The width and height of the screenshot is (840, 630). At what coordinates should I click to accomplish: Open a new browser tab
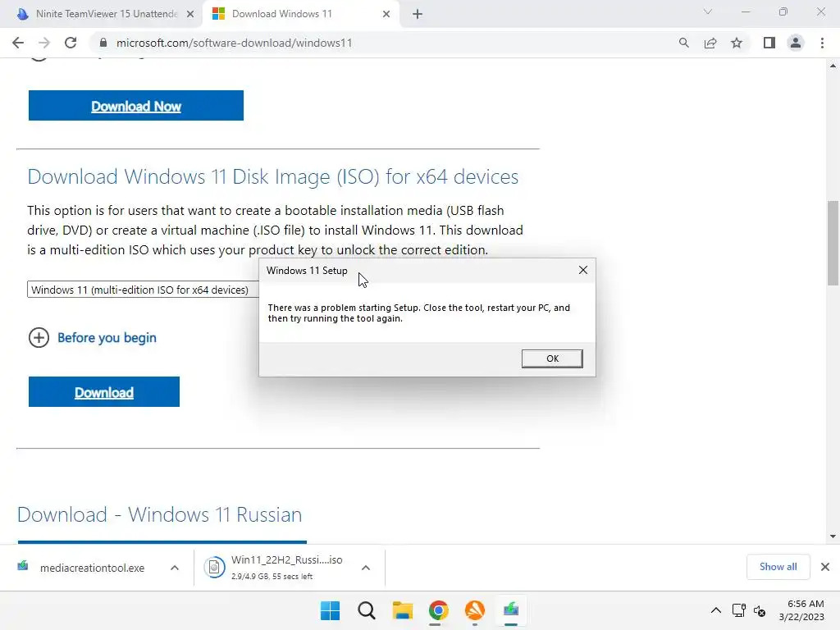(x=418, y=14)
